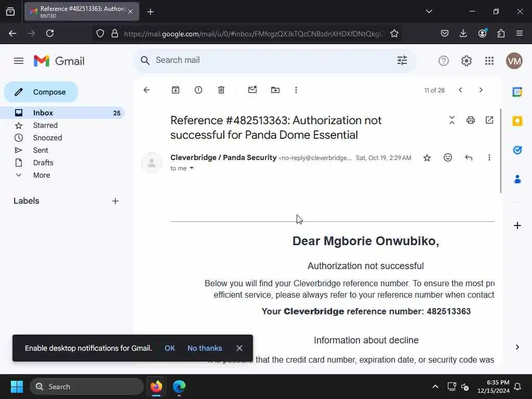
Task: Collapse all messages in conversation
Action: pos(452,120)
